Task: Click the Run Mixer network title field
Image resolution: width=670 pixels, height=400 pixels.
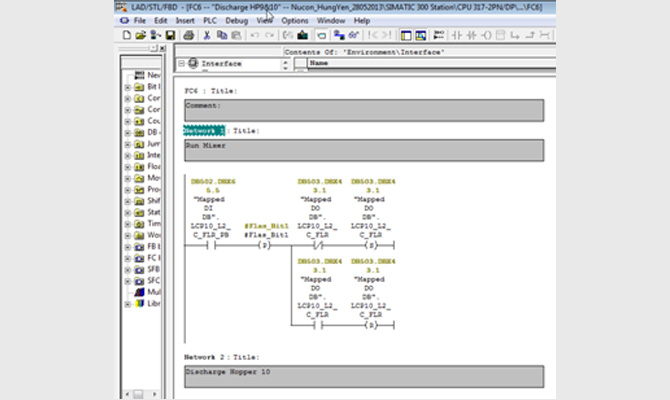Action: click(365, 150)
